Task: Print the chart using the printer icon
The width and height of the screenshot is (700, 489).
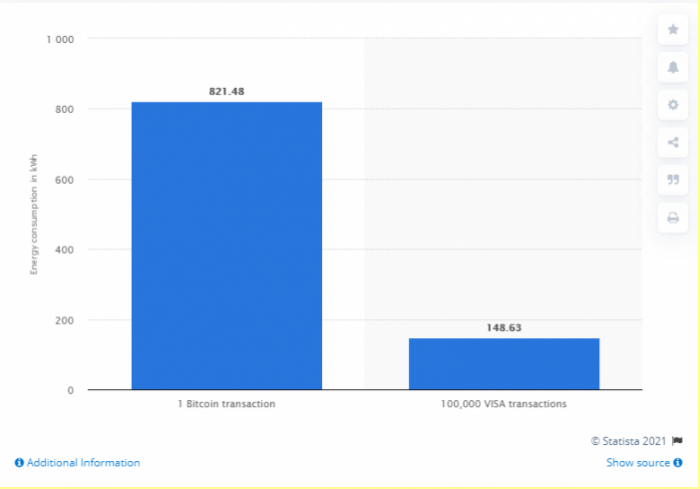Action: click(672, 217)
